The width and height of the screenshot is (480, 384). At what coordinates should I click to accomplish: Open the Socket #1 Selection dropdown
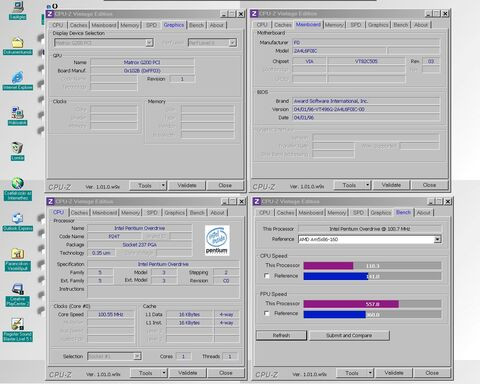click(137, 356)
